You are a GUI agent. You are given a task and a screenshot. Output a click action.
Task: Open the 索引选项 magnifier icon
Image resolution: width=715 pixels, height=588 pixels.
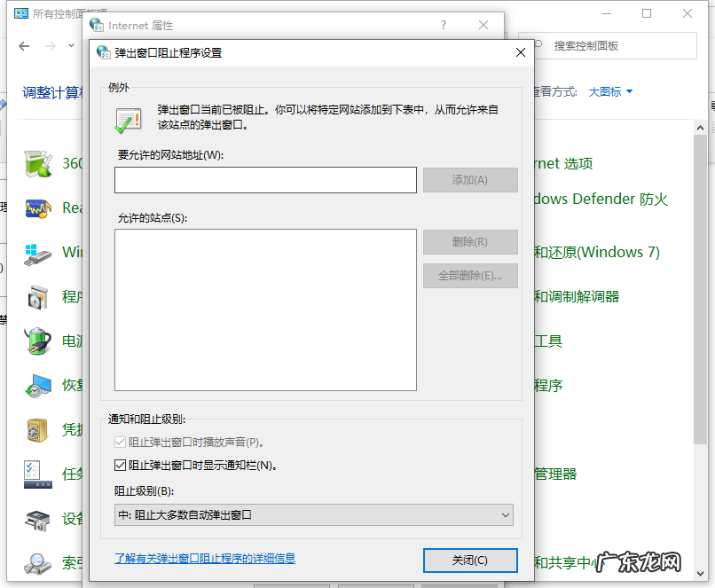(37, 561)
